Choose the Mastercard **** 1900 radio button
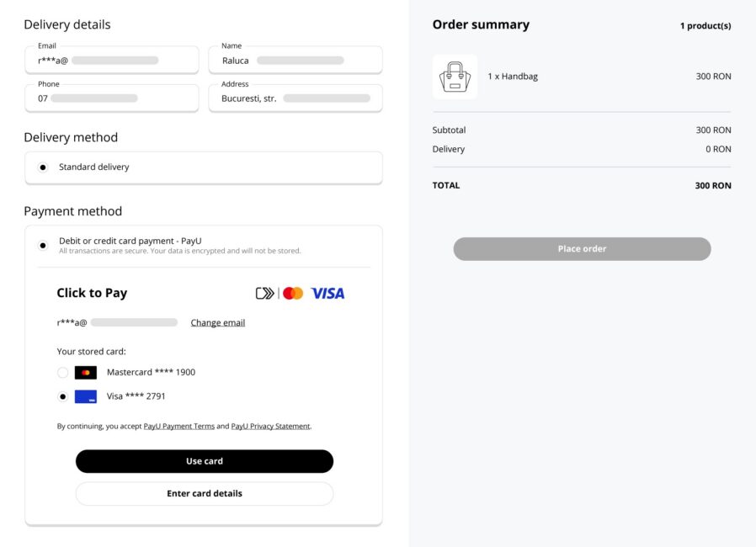 (62, 373)
